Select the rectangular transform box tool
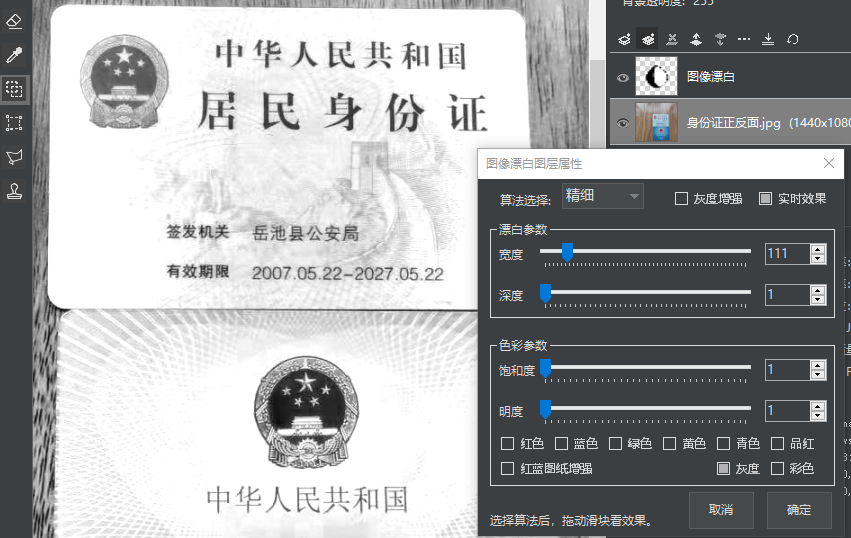The image size is (851, 538). 14,123
